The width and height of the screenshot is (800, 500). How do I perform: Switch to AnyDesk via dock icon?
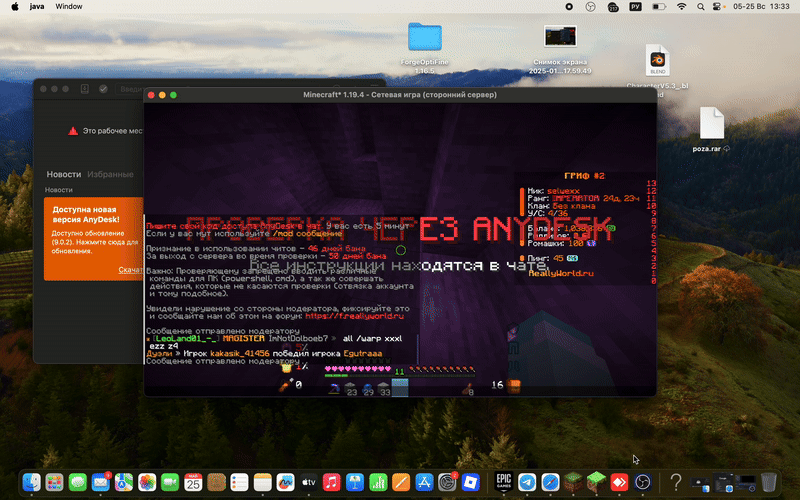(x=619, y=482)
